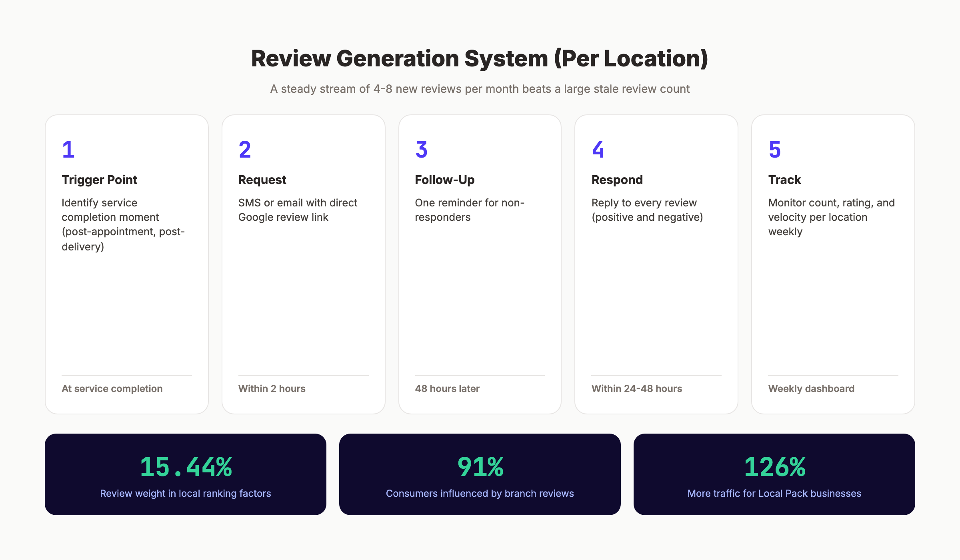Click the Review Generation System title
The height and width of the screenshot is (560, 960).
pyautogui.click(x=480, y=58)
